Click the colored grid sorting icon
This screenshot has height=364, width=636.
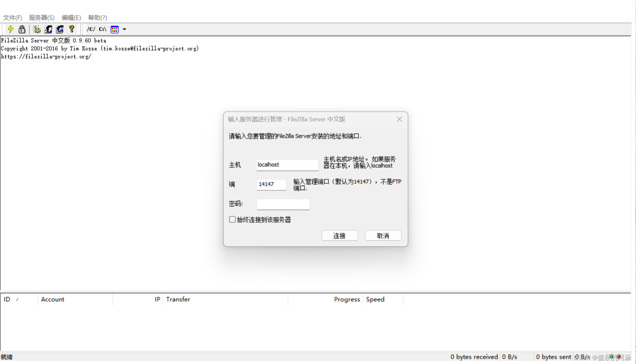tap(115, 29)
